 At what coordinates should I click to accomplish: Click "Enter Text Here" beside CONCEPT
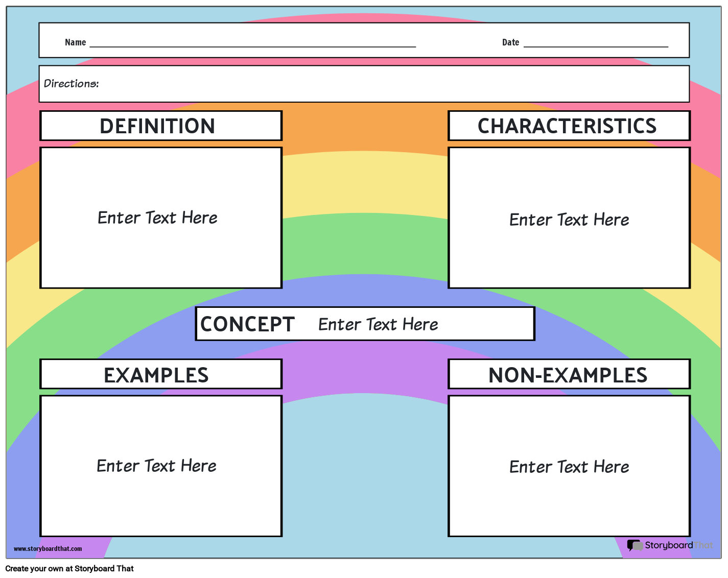click(378, 324)
